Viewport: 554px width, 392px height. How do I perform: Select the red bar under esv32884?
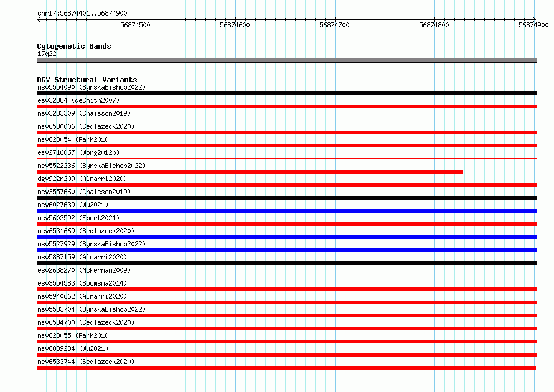pos(286,106)
